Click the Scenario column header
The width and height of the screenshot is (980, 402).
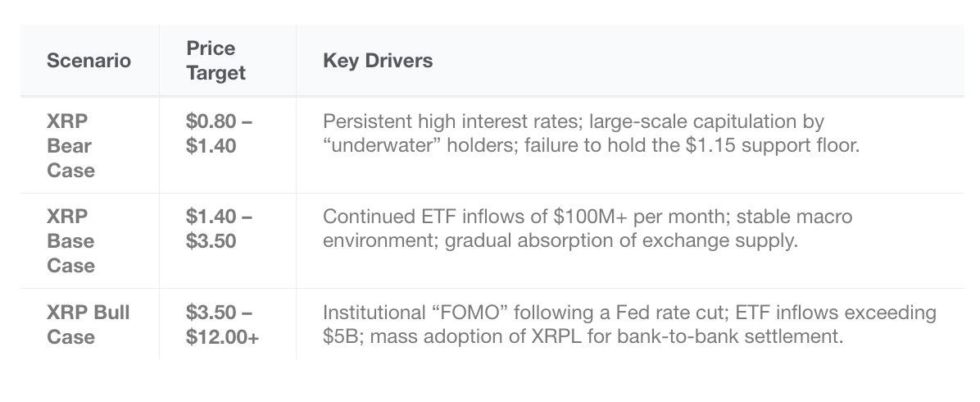point(88,61)
